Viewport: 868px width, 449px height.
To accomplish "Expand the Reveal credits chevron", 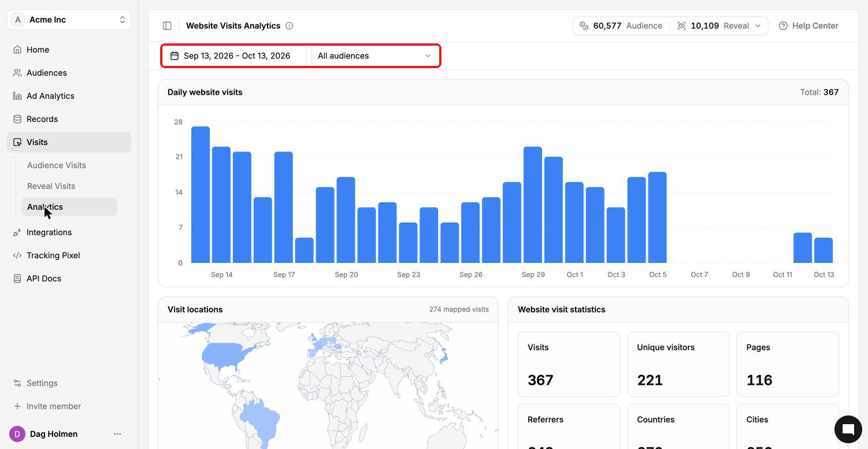I will click(758, 25).
